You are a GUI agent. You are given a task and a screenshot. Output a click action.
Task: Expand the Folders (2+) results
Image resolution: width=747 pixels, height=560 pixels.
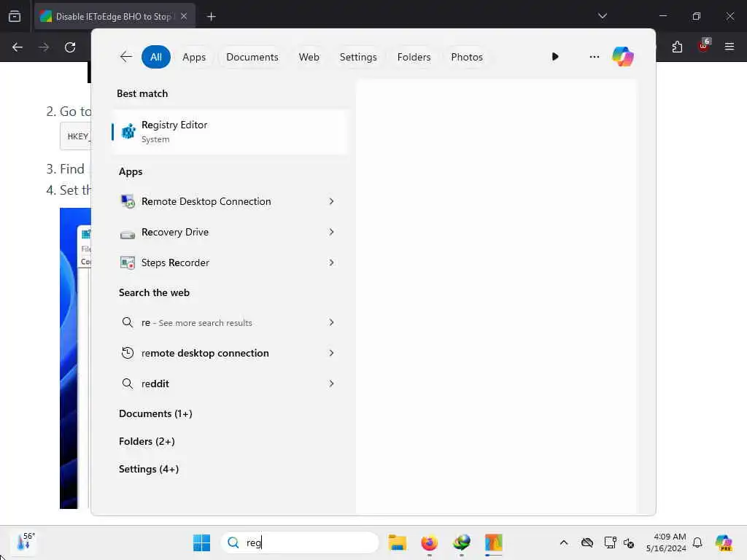tap(147, 441)
